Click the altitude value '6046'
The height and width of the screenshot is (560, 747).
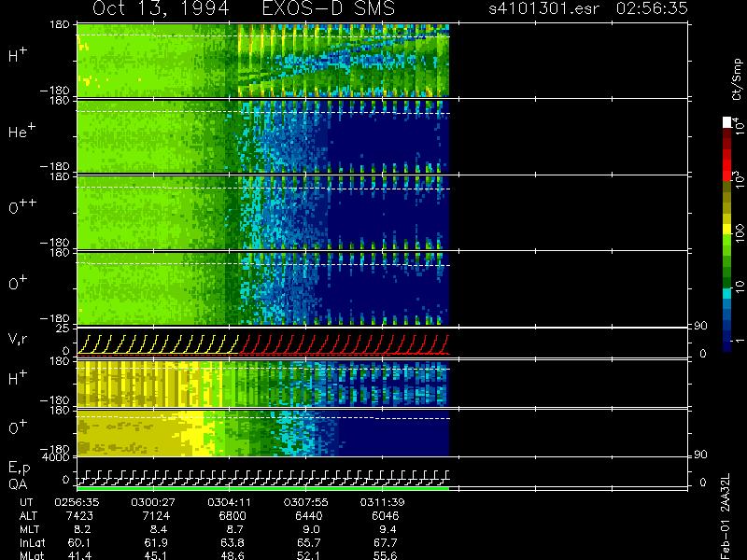pyautogui.click(x=385, y=516)
